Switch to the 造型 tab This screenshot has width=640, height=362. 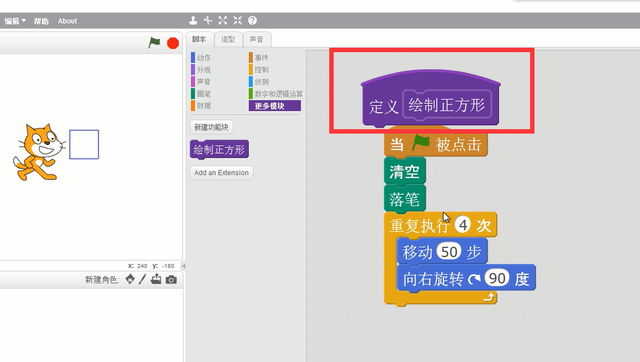click(228, 40)
